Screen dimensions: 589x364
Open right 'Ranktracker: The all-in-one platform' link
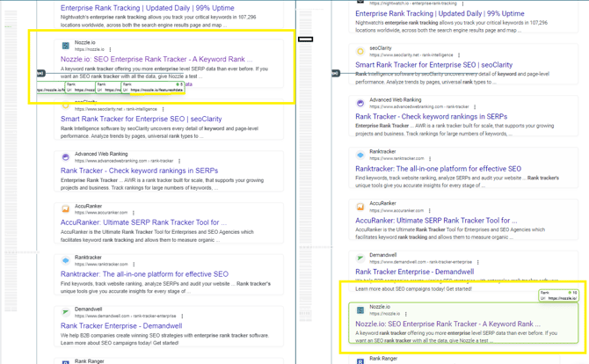point(439,169)
